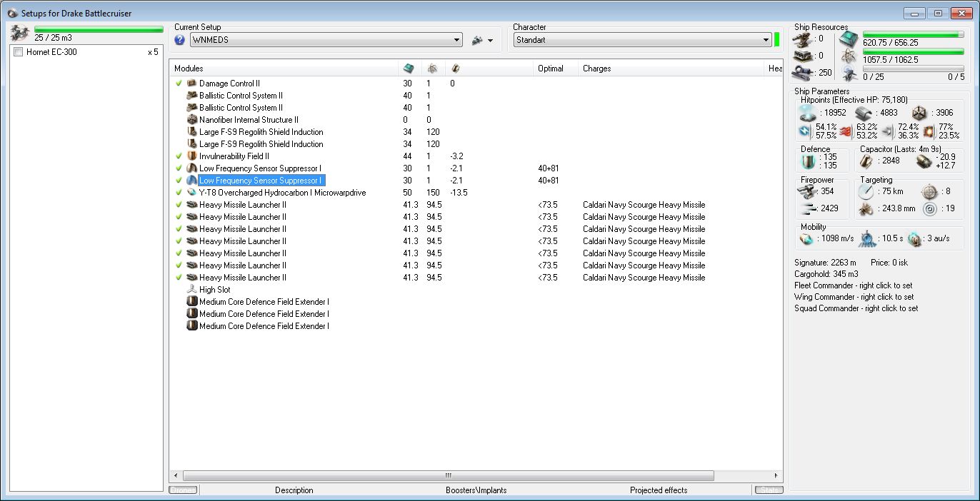
Task: Click the Microwarpdrive module icon
Action: click(x=191, y=193)
